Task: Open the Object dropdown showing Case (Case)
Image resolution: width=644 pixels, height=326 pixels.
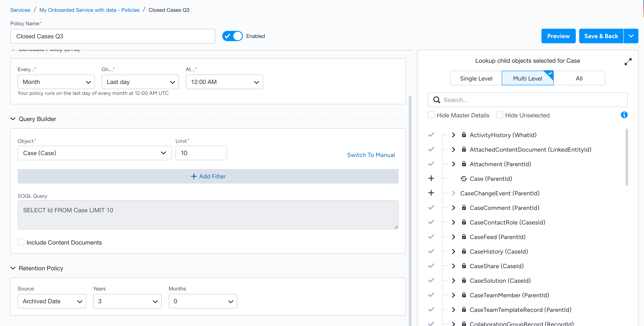Action: click(x=95, y=153)
